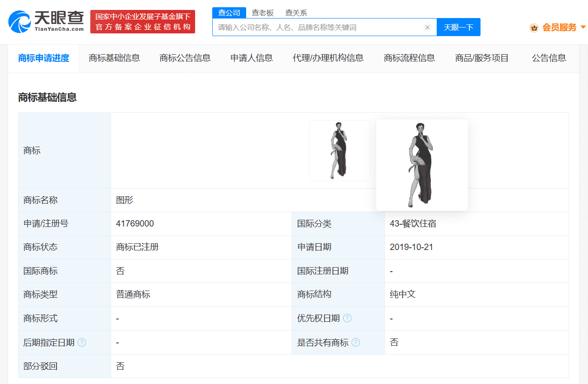
Task: Open the 申请人信息 tab
Action: click(251, 58)
